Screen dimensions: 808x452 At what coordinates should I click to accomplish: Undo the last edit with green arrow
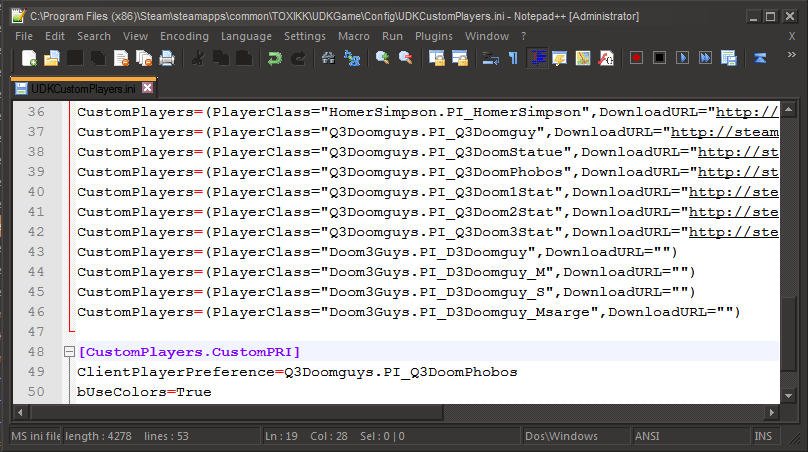(x=274, y=58)
